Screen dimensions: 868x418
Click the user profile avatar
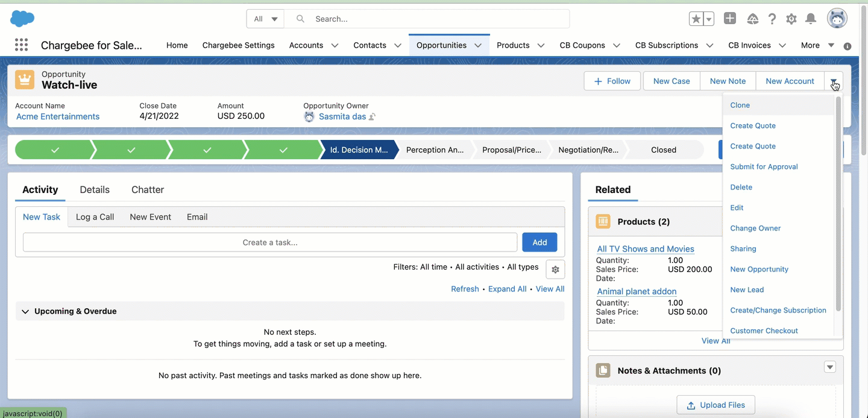[x=837, y=19]
